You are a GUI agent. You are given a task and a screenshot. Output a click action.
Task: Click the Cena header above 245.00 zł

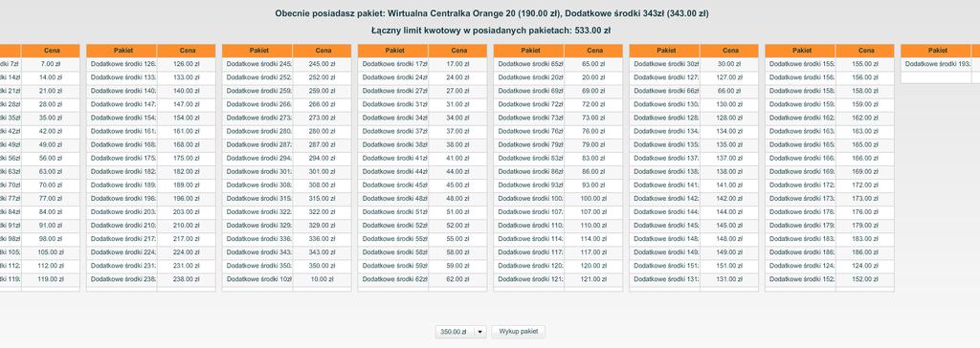(x=322, y=51)
